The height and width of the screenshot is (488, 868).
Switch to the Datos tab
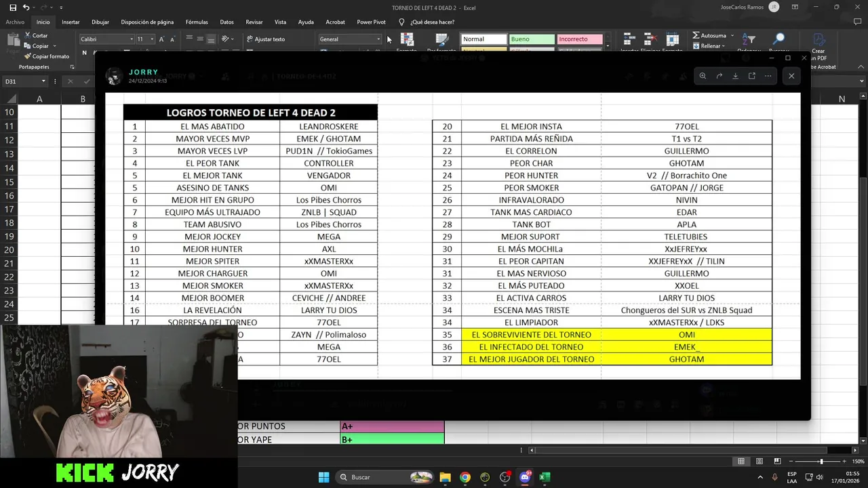tap(226, 22)
